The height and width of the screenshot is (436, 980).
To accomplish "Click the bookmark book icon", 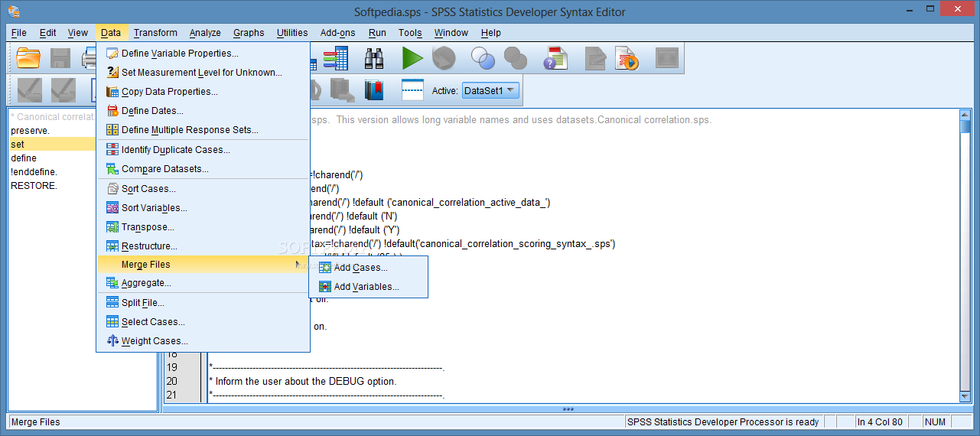I will coord(373,90).
